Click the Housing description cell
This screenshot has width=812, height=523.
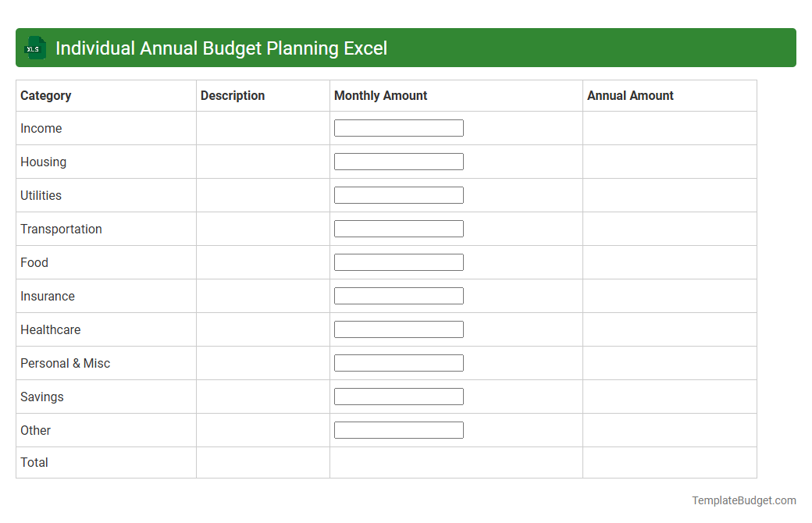[x=262, y=162]
